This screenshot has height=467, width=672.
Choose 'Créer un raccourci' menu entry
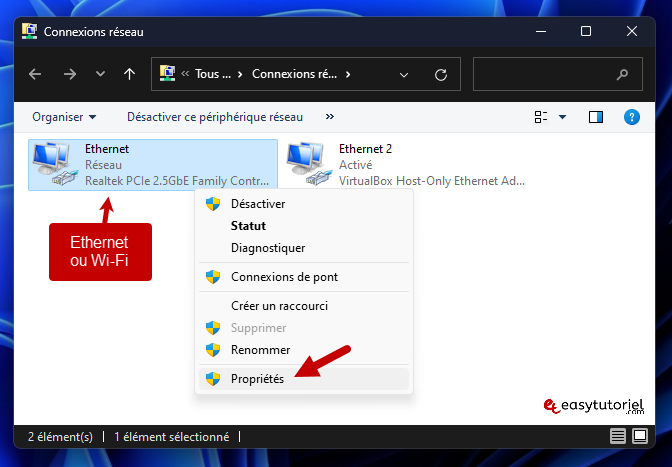point(304,306)
